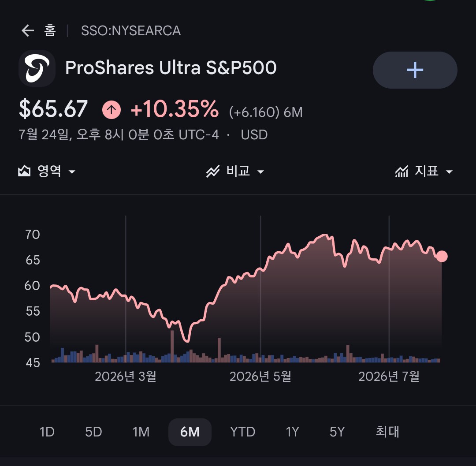Choose the 1Y range
Viewport: 476px width, 466px height.
292,432
